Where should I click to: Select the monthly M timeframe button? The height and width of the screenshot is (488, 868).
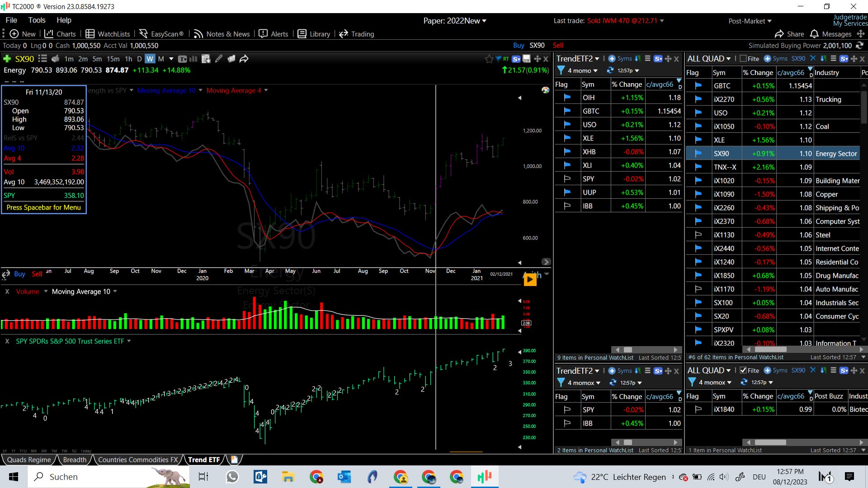tap(161, 59)
